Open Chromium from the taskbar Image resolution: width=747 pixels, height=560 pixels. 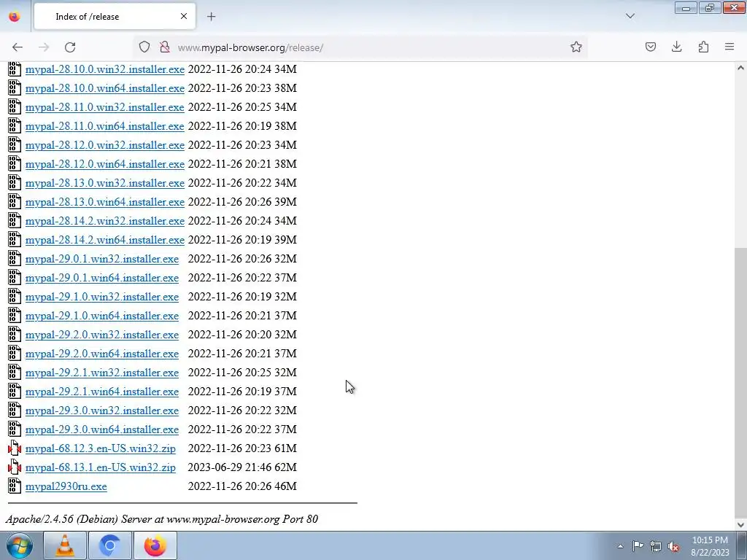[x=109, y=545]
